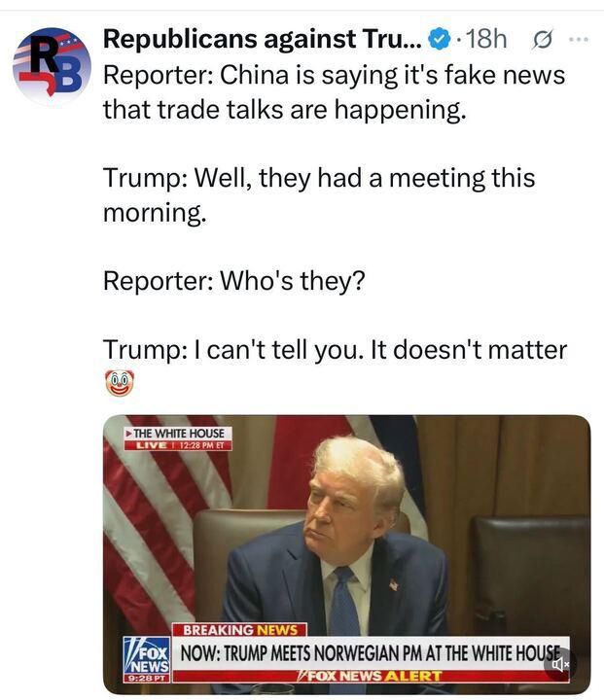This screenshot has width=604, height=700.
Task: Click the 18h timestamp
Action: tap(486, 39)
